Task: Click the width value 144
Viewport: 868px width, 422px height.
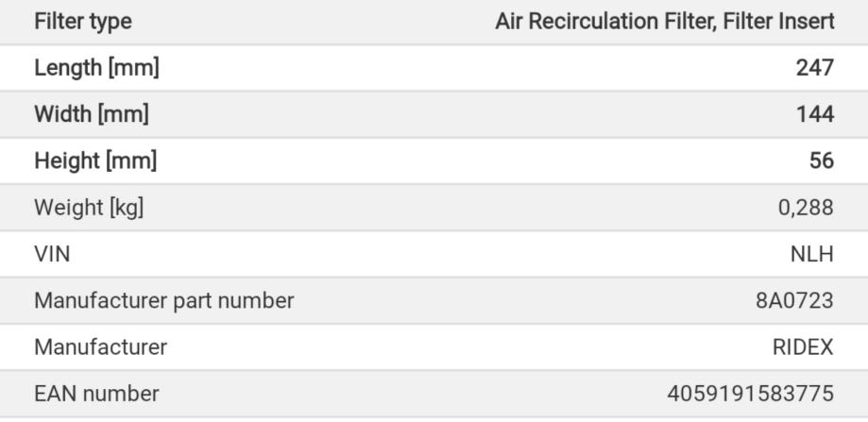Action: (x=815, y=114)
